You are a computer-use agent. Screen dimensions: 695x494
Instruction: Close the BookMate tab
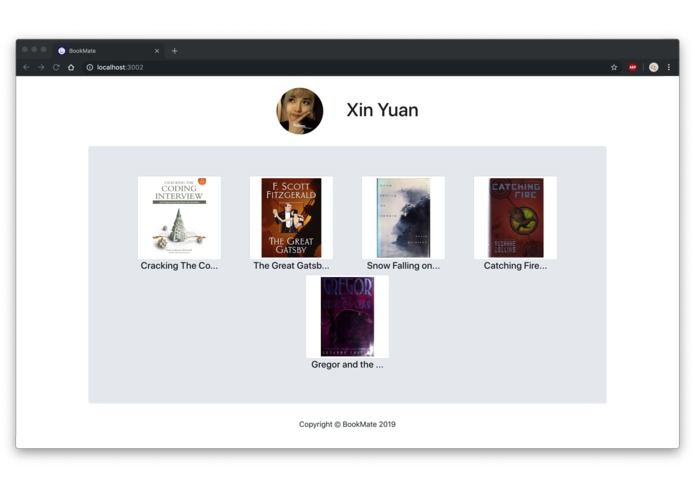click(157, 51)
